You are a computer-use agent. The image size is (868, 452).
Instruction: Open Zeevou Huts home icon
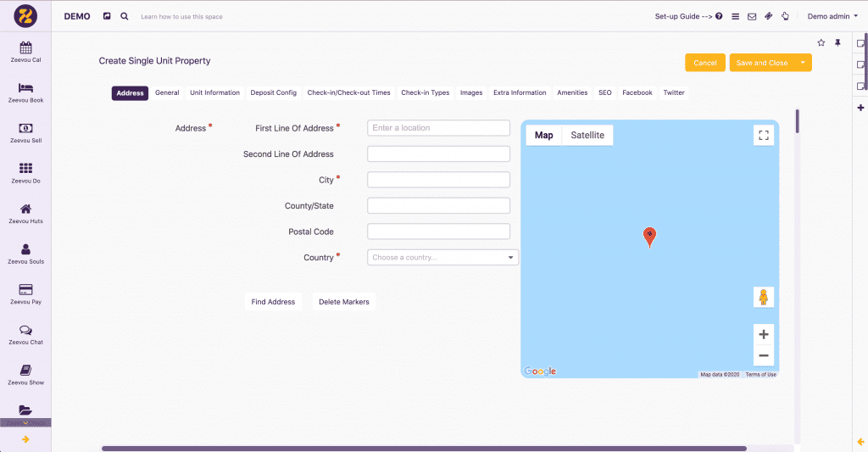coord(25,209)
